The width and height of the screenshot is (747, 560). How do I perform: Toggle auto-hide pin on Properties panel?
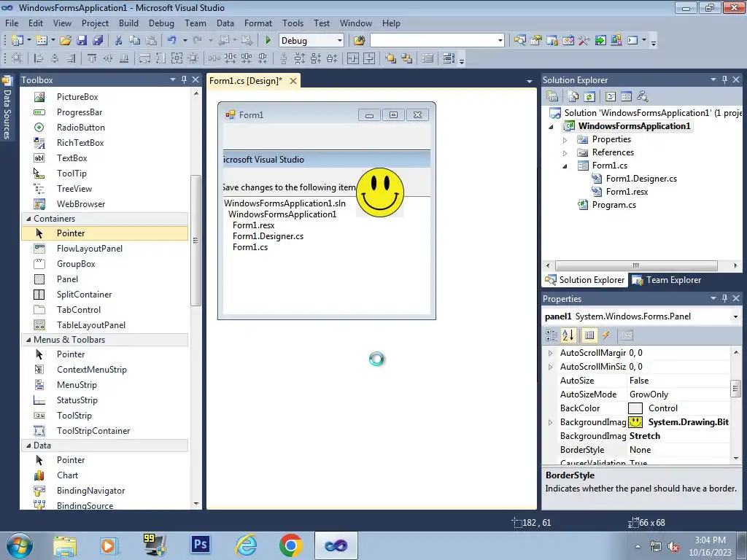click(x=724, y=298)
